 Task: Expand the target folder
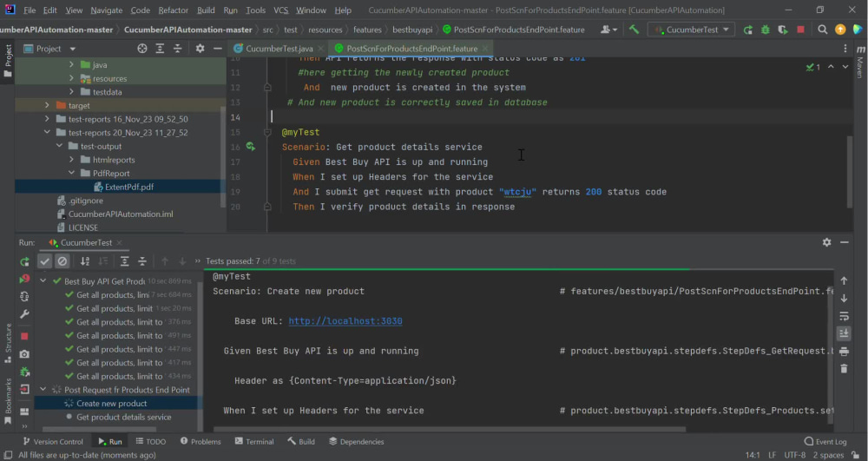tap(47, 105)
